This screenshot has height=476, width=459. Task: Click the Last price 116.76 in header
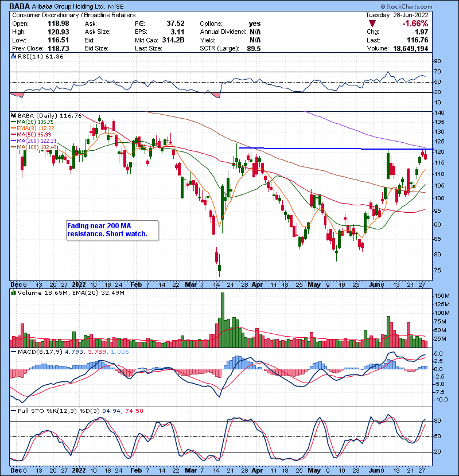pos(418,40)
